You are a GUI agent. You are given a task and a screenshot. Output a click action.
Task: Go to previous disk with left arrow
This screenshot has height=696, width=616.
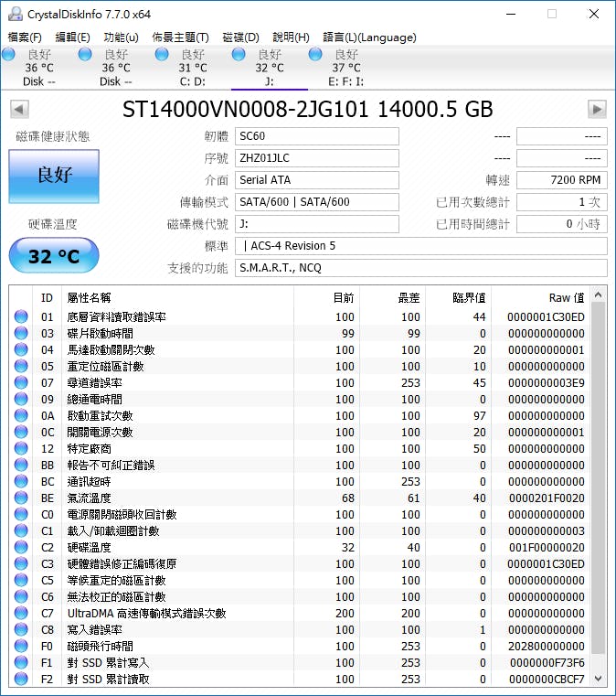pyautogui.click(x=19, y=109)
